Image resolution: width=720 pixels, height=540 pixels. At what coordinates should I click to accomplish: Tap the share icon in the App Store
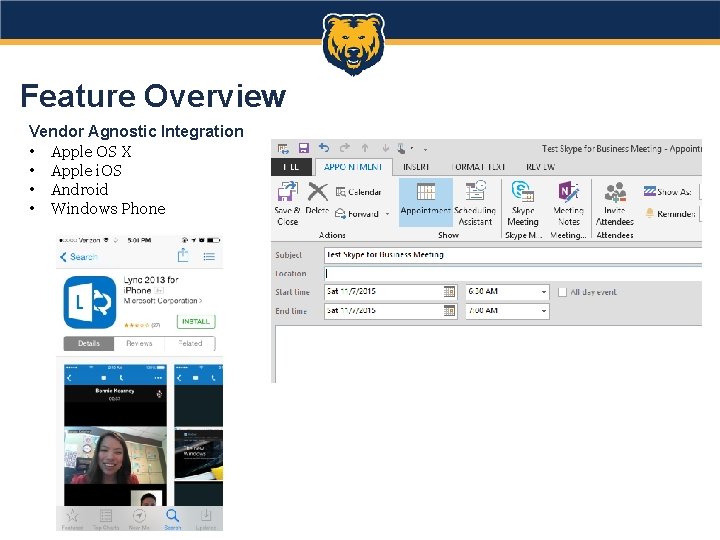coord(183,255)
